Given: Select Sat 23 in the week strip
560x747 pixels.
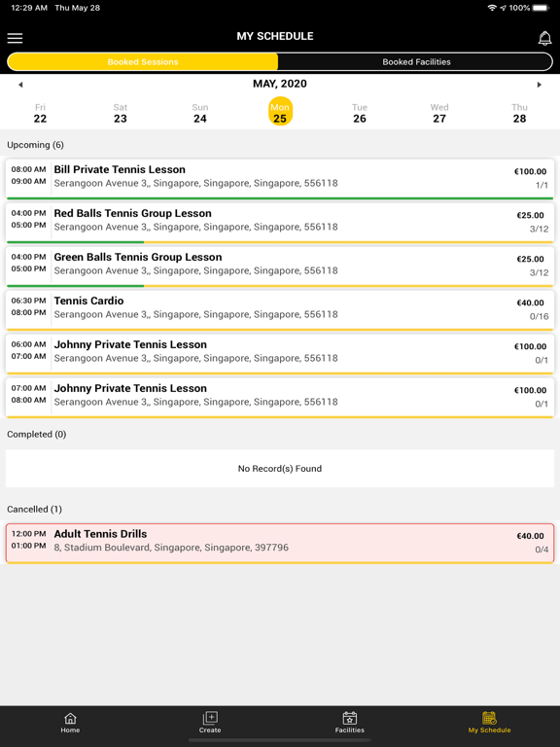Looking at the screenshot, I should [120, 114].
